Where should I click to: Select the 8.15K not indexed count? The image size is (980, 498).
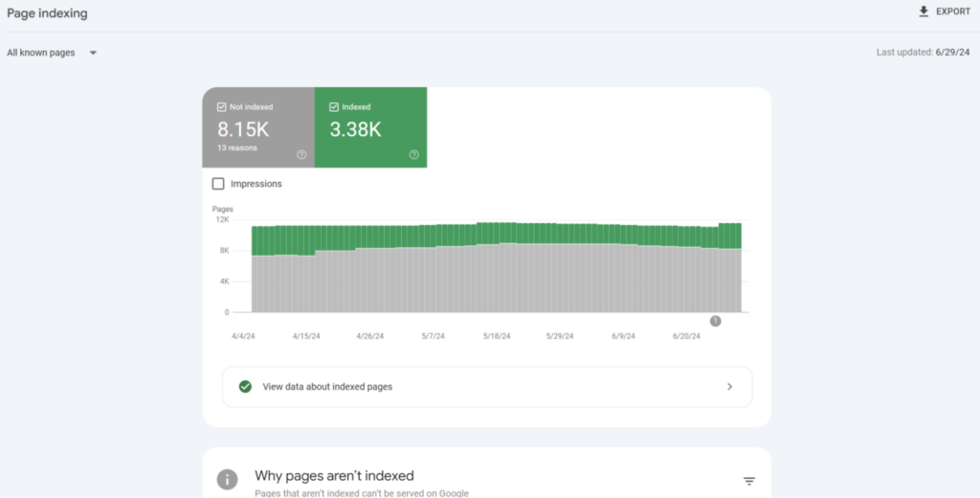(x=243, y=129)
